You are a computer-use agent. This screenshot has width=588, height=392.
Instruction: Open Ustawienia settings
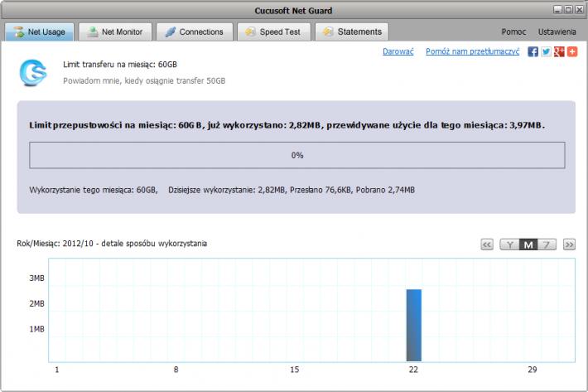coord(557,31)
